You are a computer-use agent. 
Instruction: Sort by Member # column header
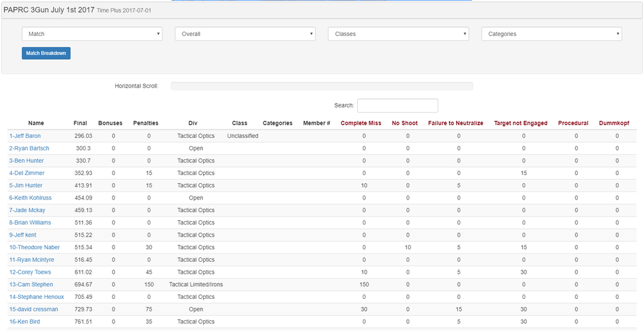(317, 123)
